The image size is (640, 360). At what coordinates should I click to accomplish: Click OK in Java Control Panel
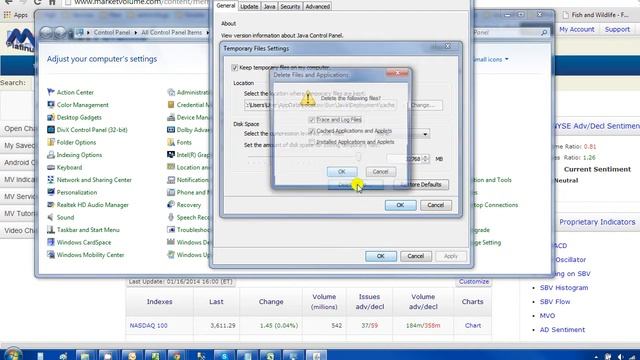(381, 256)
